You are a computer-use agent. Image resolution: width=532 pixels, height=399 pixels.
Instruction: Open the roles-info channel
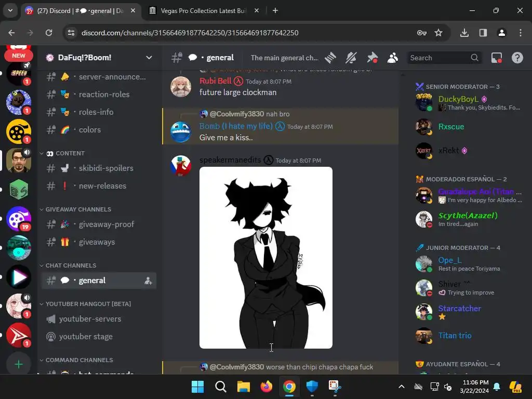[99, 112]
